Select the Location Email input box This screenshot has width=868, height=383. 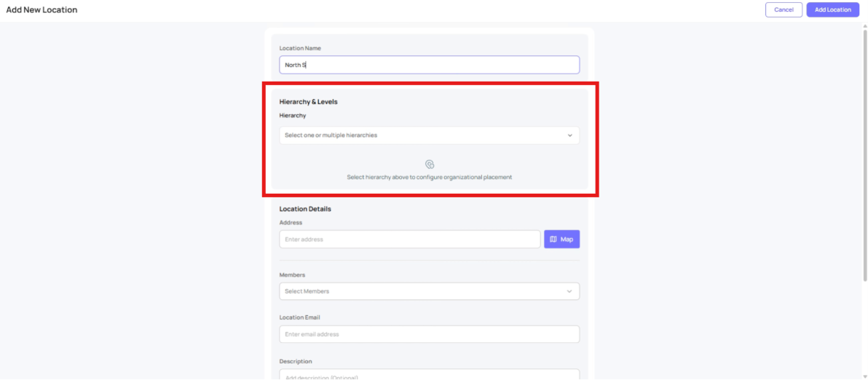429,334
